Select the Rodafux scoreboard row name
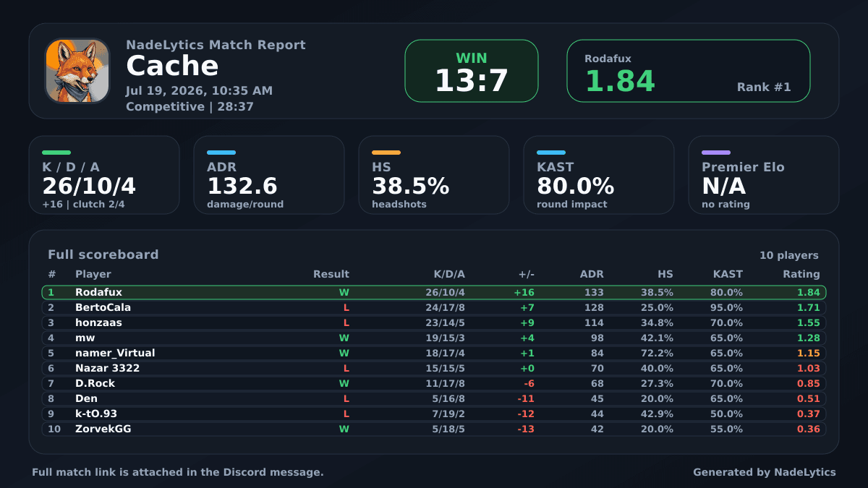Image resolution: width=868 pixels, height=488 pixels. (x=98, y=293)
